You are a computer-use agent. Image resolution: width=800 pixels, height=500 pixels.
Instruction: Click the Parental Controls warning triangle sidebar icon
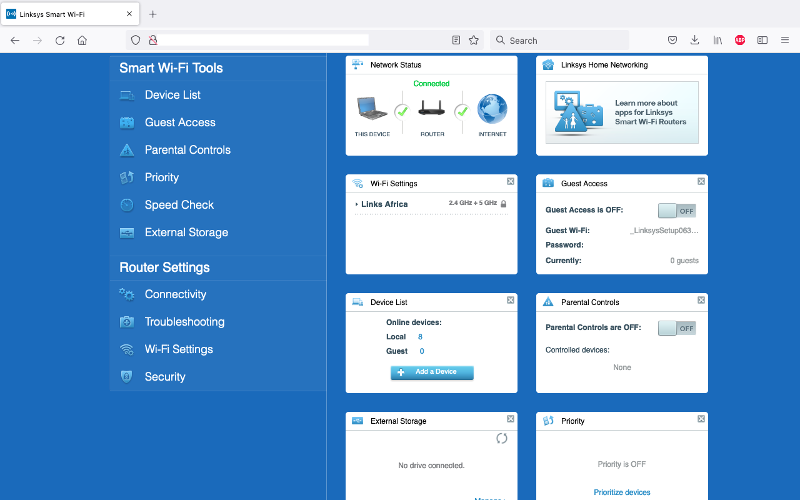coord(127,150)
